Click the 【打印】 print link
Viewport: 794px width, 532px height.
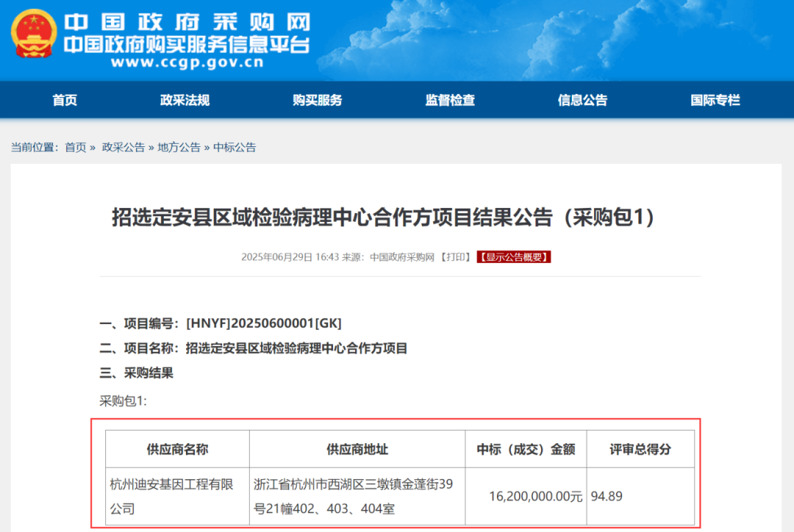pyautogui.click(x=456, y=257)
